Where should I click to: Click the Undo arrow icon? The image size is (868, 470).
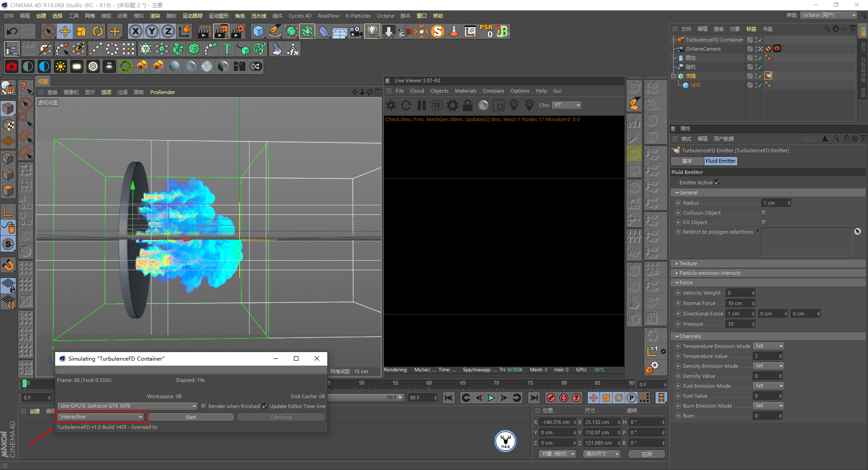[x=12, y=31]
